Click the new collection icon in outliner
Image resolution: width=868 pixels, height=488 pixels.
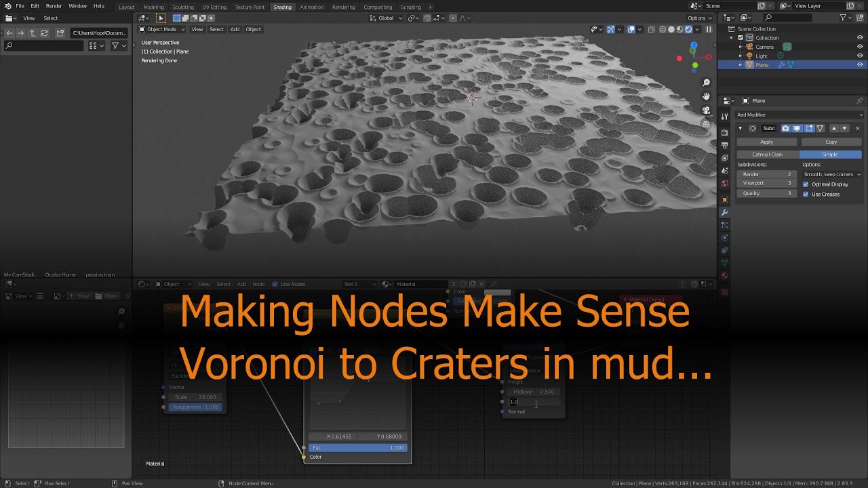(x=859, y=18)
